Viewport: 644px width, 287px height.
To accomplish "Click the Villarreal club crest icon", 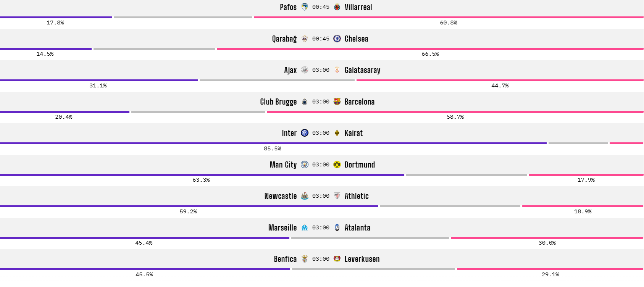I will coord(337,7).
